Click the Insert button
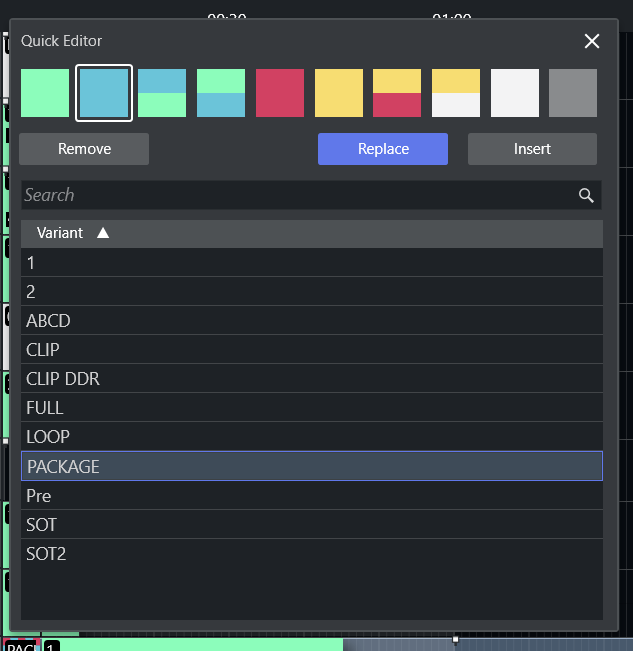 (x=532, y=149)
